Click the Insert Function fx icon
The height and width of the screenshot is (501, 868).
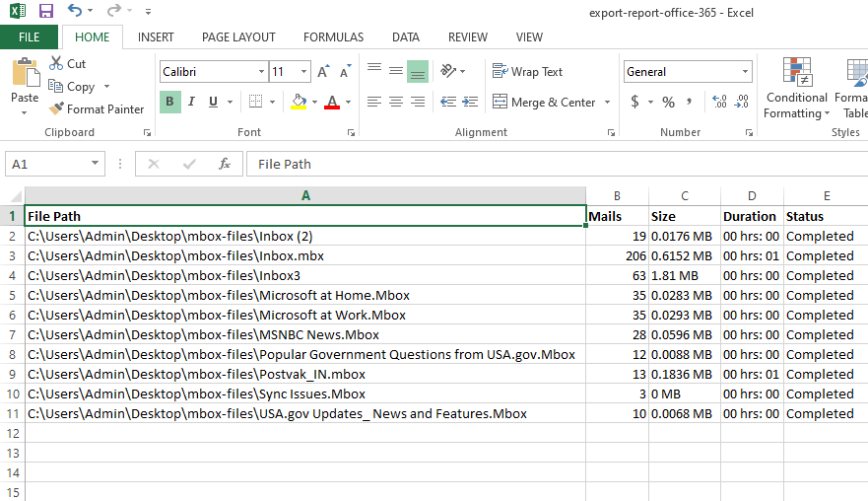[225, 164]
